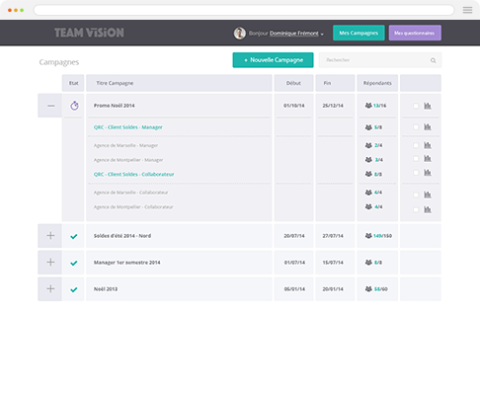The height and width of the screenshot is (395, 480).
Task: Open QRC - Client Soldes - Manager link
Action: (128, 127)
